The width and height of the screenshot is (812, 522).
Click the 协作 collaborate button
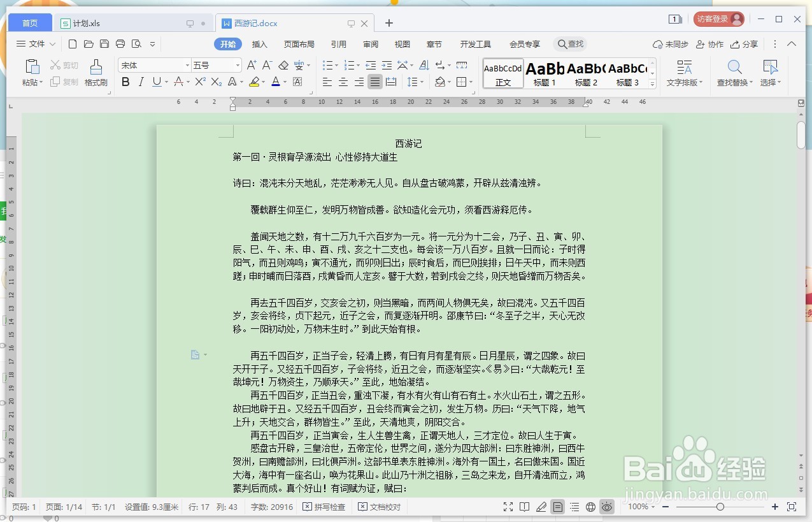(x=709, y=44)
